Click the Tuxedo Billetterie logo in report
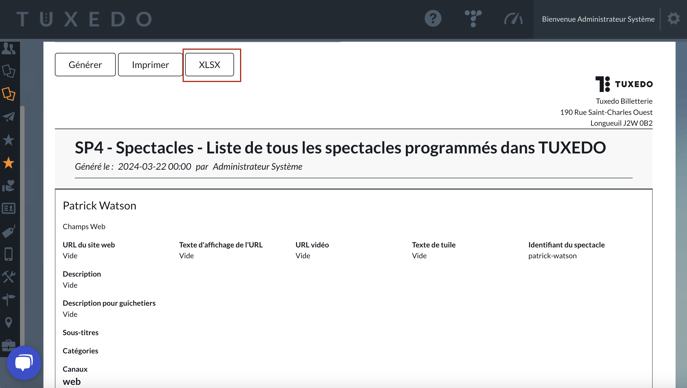 click(x=624, y=84)
